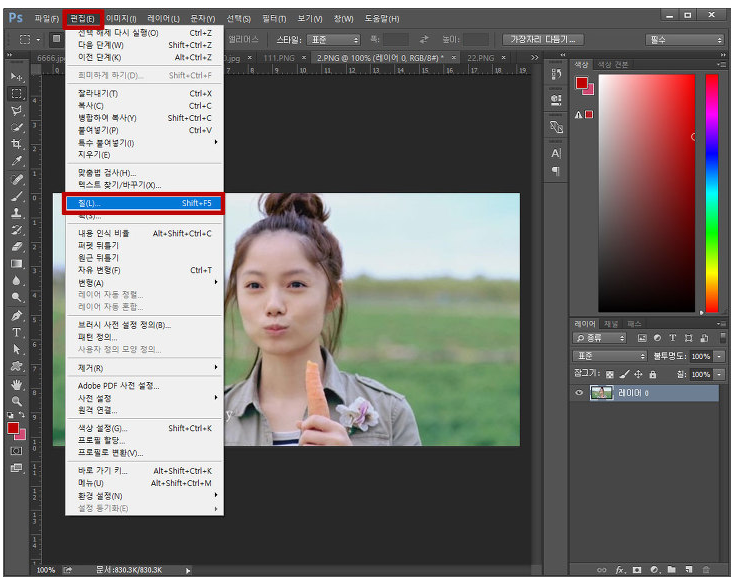Screen dimensions: 735x583
Task: Open the 이미지(I) menu
Action: coord(121,19)
